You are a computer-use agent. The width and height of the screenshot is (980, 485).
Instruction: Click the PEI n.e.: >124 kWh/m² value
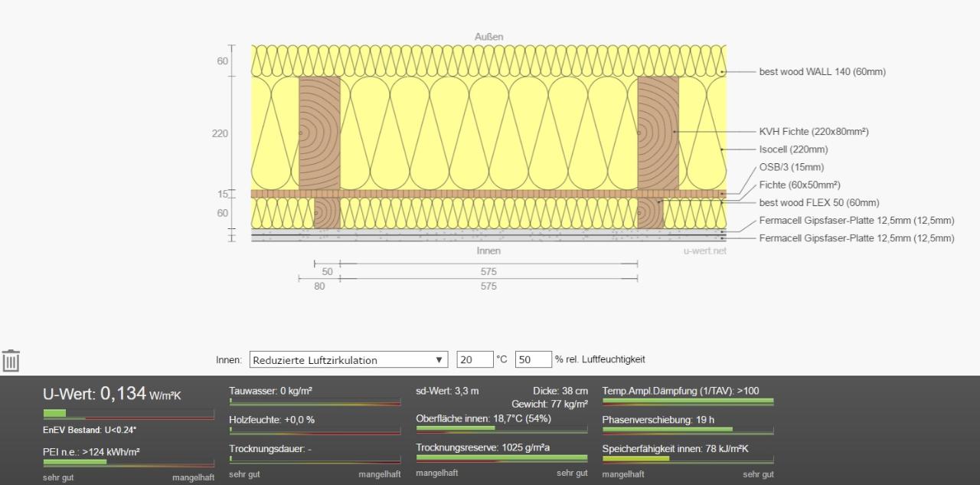[91, 453]
